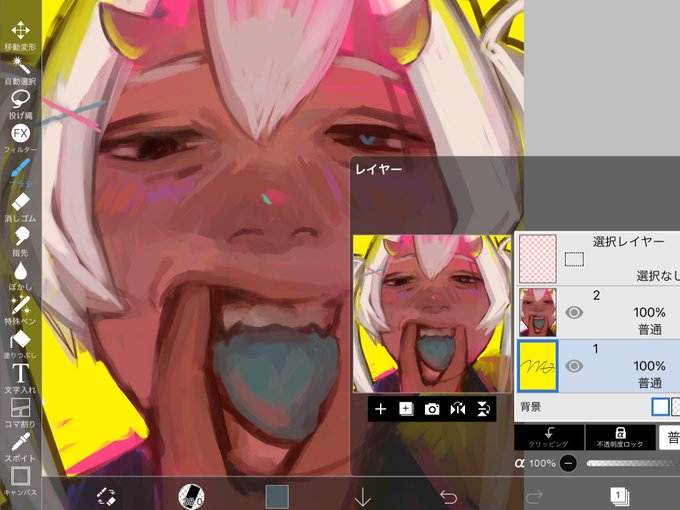
Task: Select the 塗りつぶし bucket fill tool
Action: click(x=20, y=344)
